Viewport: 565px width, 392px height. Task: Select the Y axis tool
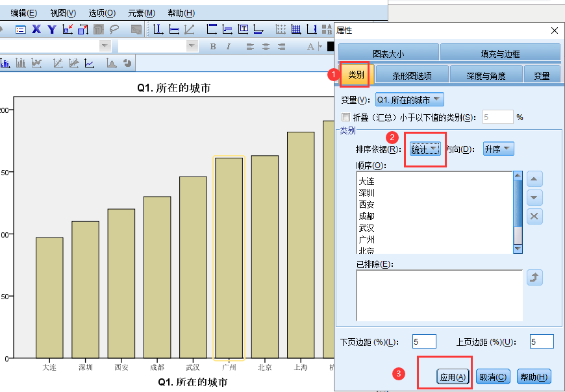tap(52, 29)
